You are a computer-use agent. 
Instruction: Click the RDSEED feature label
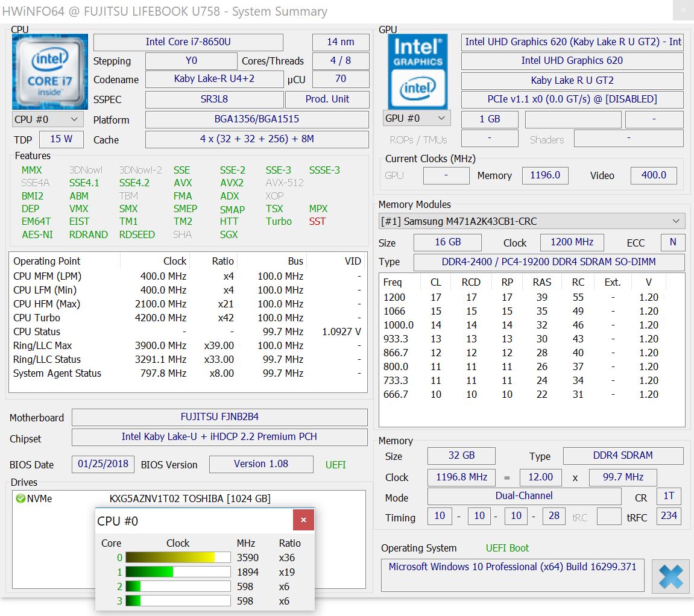click(x=137, y=234)
